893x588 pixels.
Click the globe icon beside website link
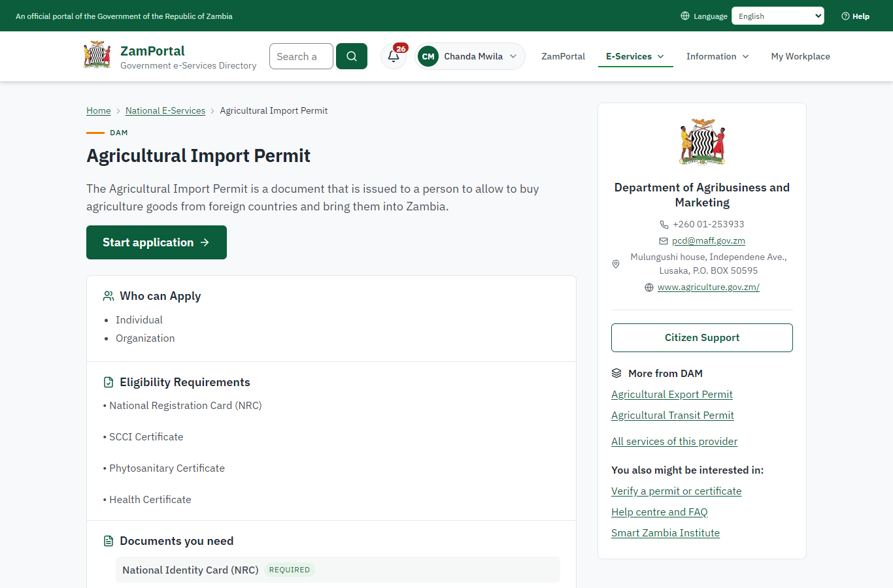(649, 287)
